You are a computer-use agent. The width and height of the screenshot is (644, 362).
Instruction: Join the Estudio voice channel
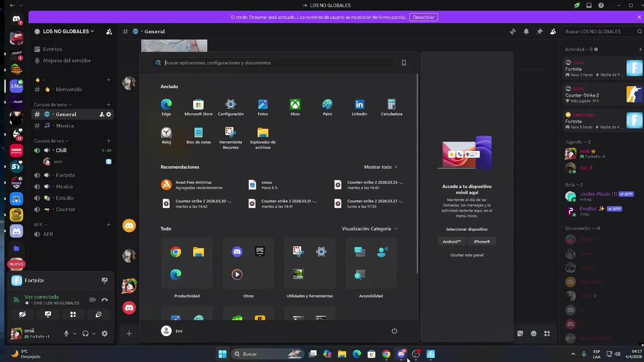click(72, 198)
